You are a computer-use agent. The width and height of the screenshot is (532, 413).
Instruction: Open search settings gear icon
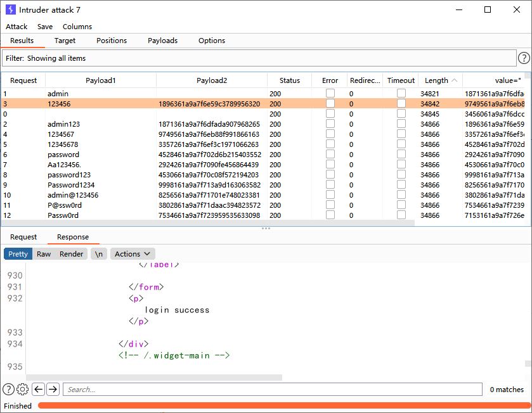click(x=23, y=390)
